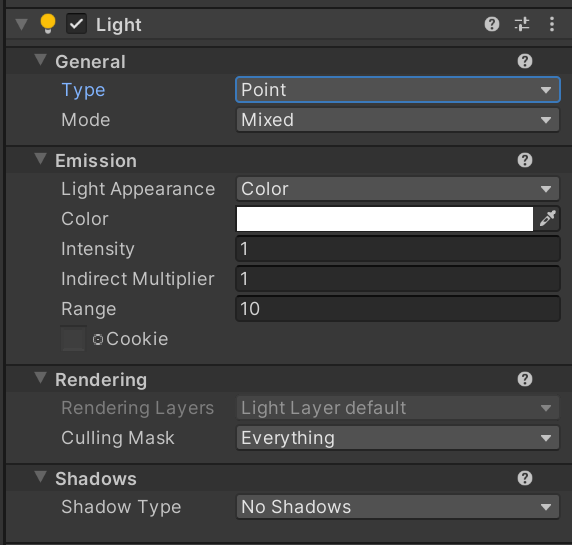Image resolution: width=572 pixels, height=545 pixels.
Task: Open Light component three-dot menu
Action: (x=552, y=24)
